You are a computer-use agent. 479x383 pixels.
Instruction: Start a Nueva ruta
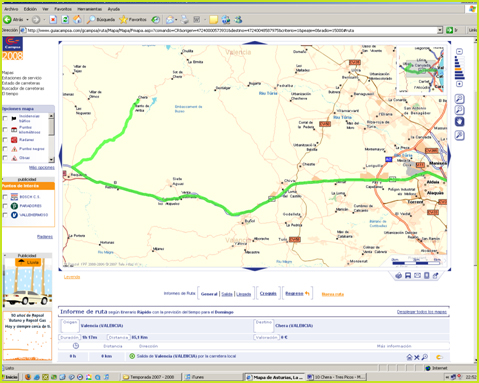[333, 294]
